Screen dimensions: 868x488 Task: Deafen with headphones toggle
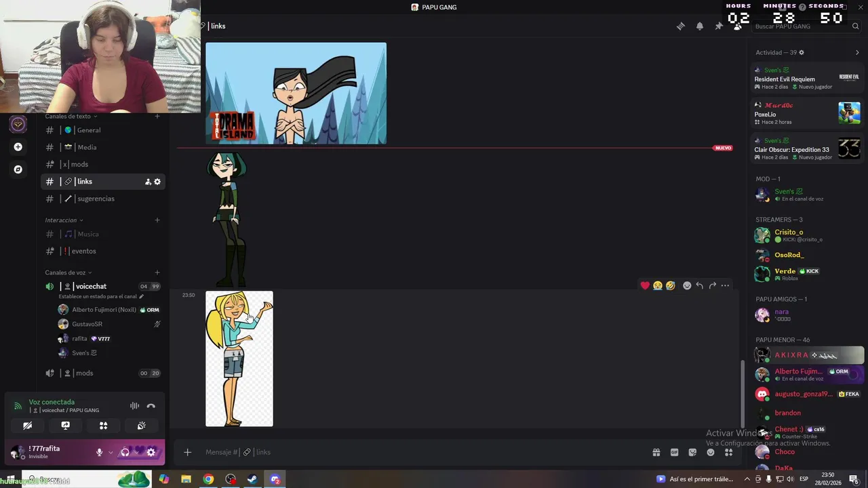[125, 452]
